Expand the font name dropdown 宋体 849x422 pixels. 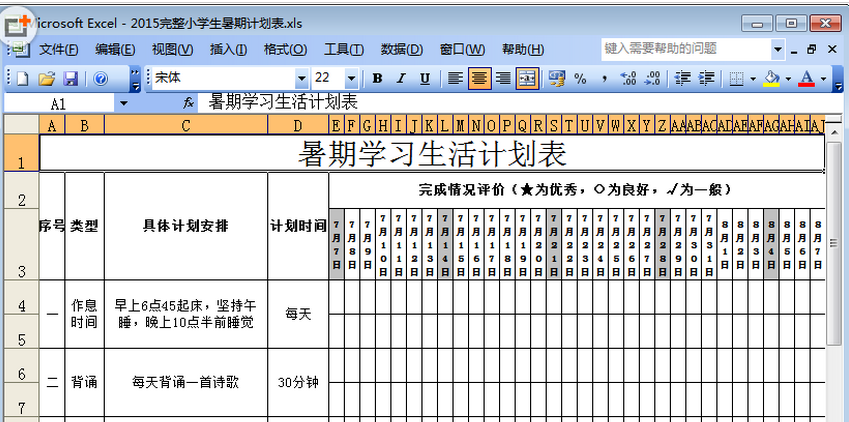point(302,79)
